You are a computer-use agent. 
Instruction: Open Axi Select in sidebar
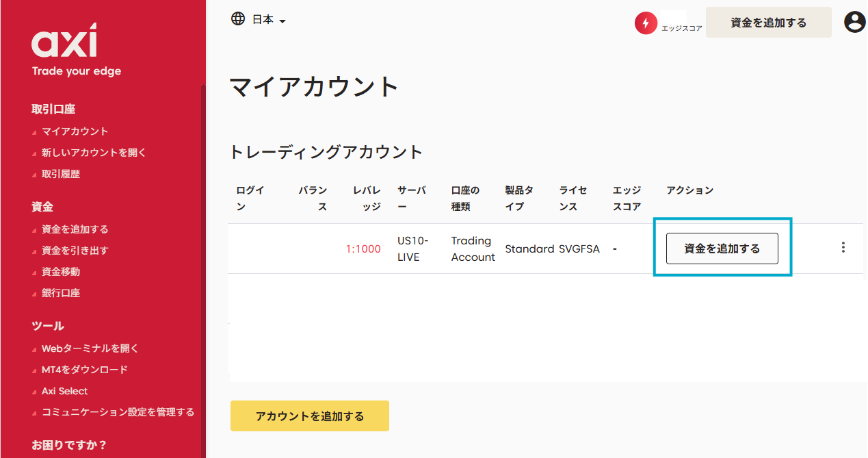(x=65, y=391)
